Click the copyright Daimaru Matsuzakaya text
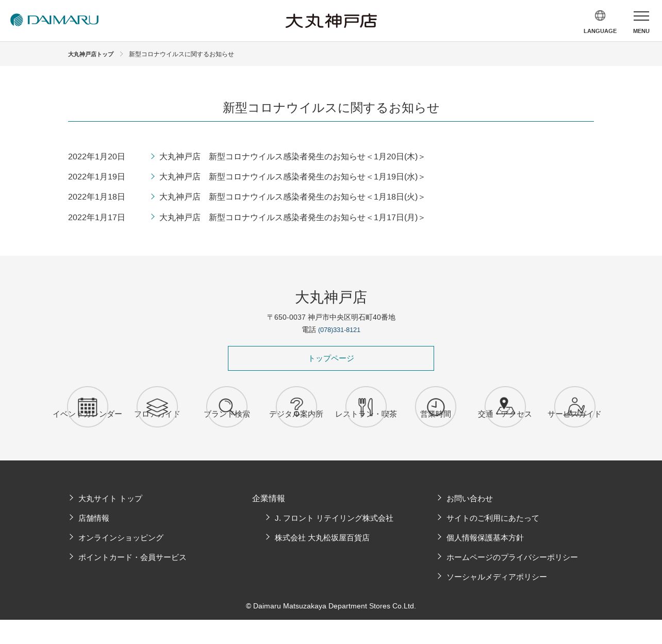This screenshot has height=644, width=662. [331, 606]
